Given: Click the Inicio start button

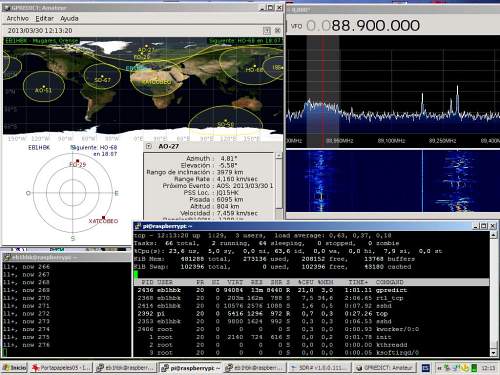Looking at the screenshot, I should (x=14, y=368).
